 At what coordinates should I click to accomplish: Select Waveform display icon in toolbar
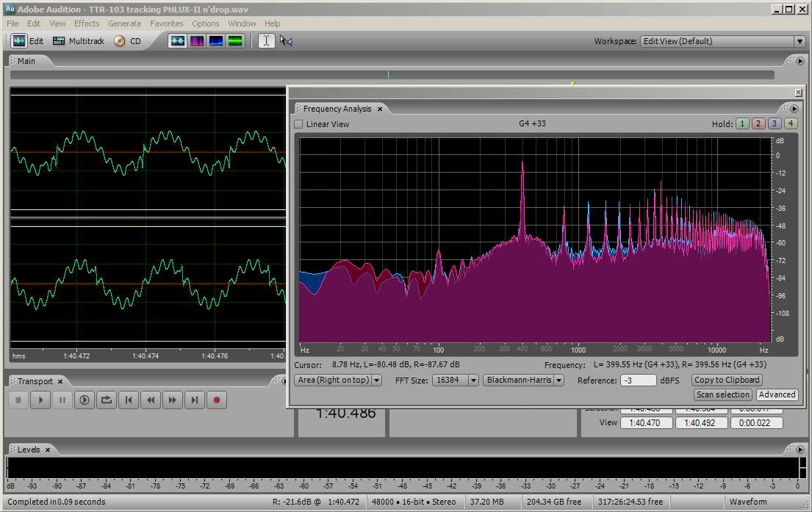click(x=178, y=41)
